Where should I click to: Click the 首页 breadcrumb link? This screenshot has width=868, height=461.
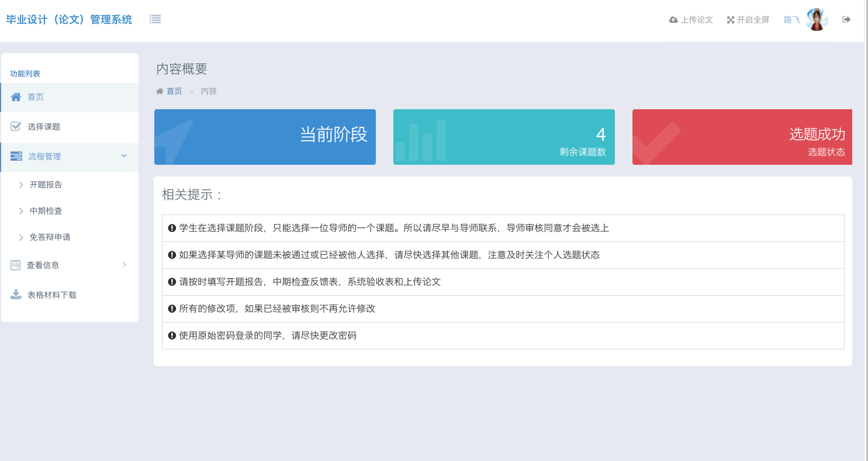(x=173, y=91)
